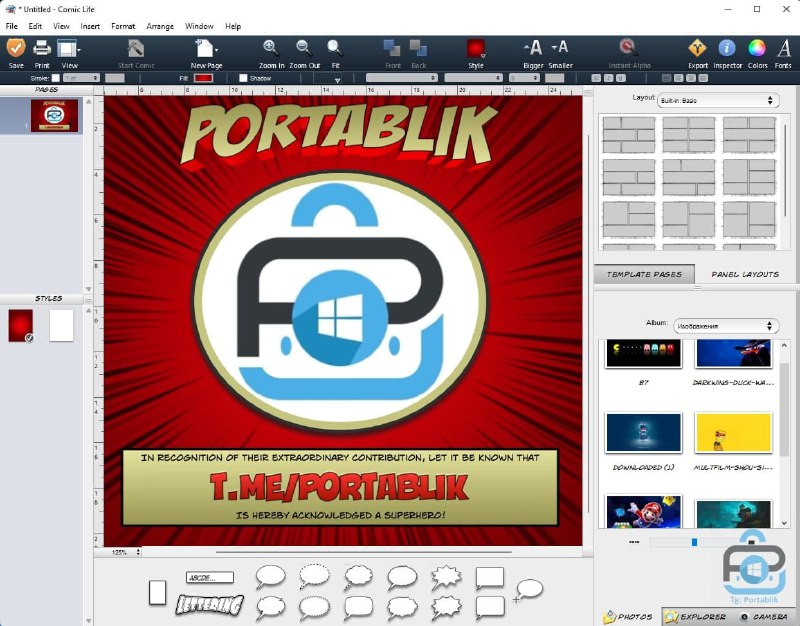Click the Start Comic icon
The width and height of the screenshot is (800, 626).
click(136, 49)
